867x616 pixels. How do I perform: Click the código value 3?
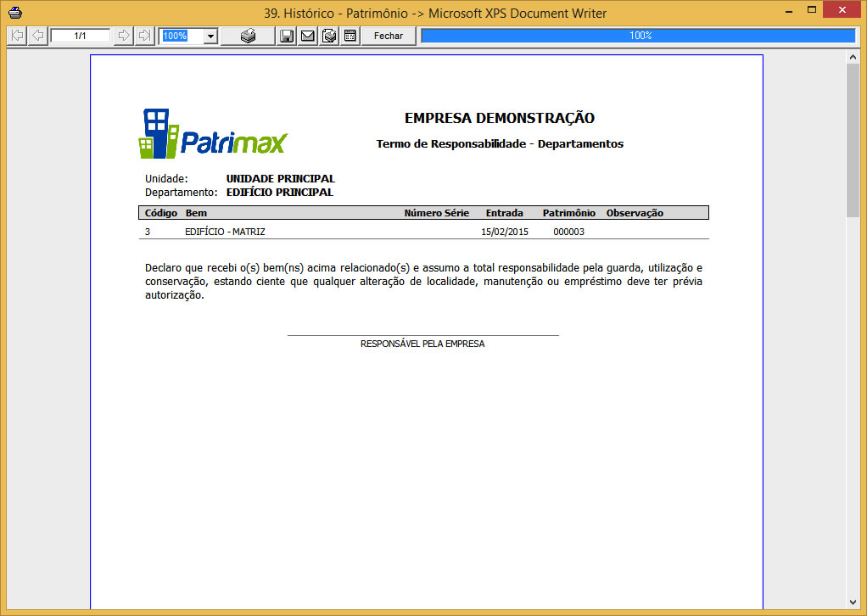point(148,232)
